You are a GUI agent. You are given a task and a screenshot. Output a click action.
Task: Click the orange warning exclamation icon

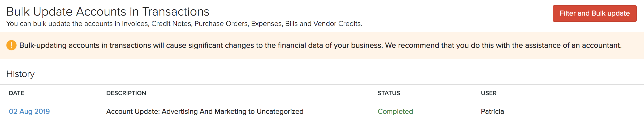pyautogui.click(x=11, y=45)
